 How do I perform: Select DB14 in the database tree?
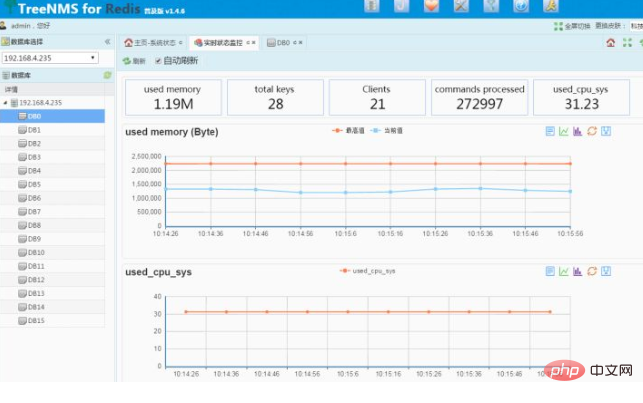coord(52,307)
